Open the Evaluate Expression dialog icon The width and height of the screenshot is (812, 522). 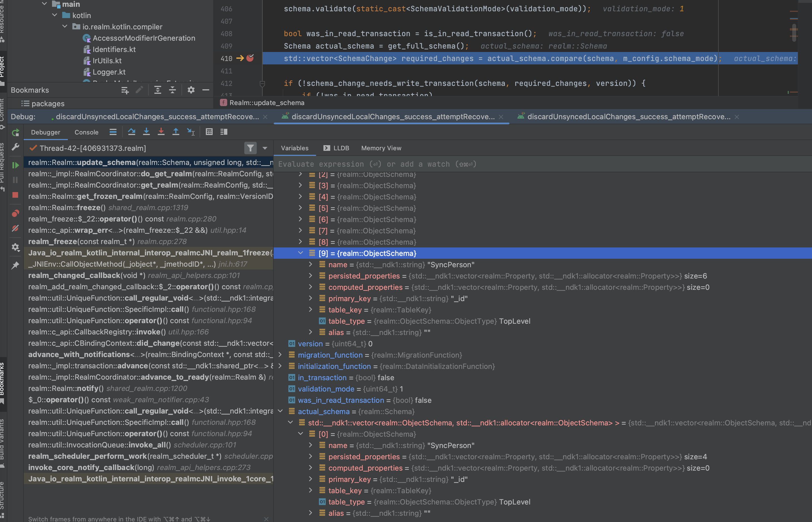pos(209,132)
